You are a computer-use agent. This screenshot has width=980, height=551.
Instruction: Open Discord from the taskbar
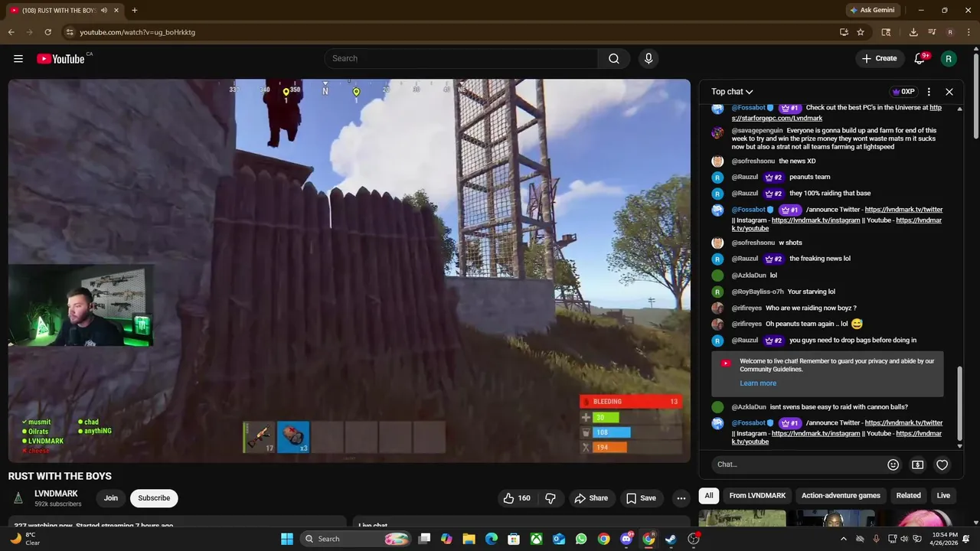click(x=626, y=539)
